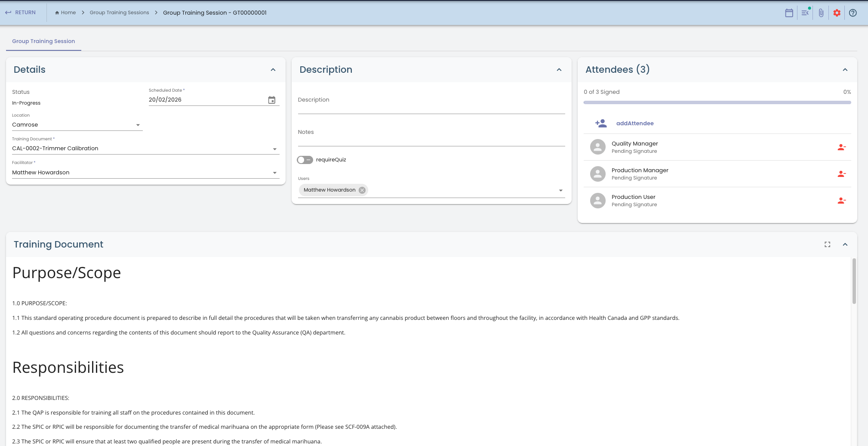Remove Quality Manager attendee
The height and width of the screenshot is (446, 868).
842,147
